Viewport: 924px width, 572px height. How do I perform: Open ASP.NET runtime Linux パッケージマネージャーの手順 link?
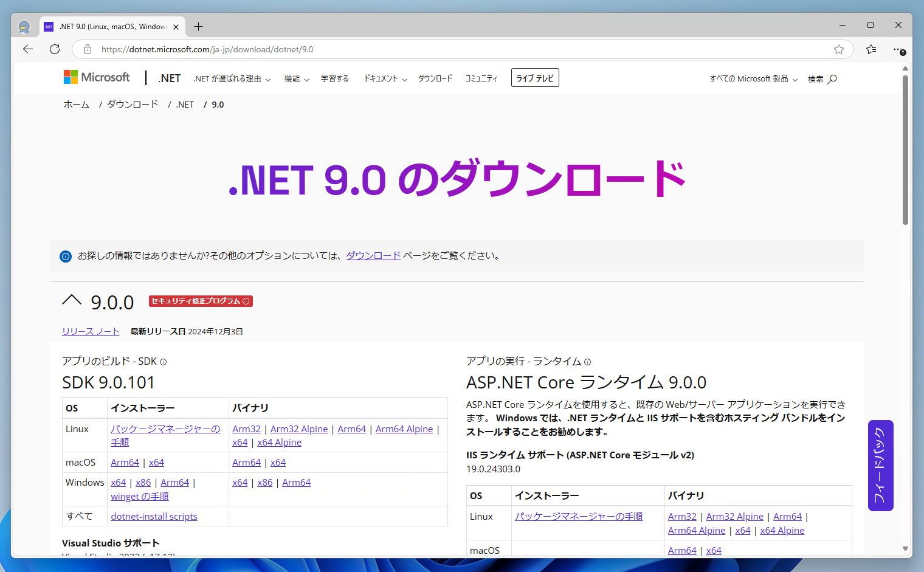579,517
